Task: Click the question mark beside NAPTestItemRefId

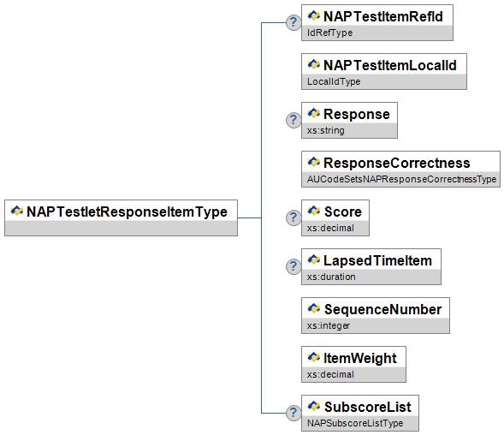Action: (294, 22)
